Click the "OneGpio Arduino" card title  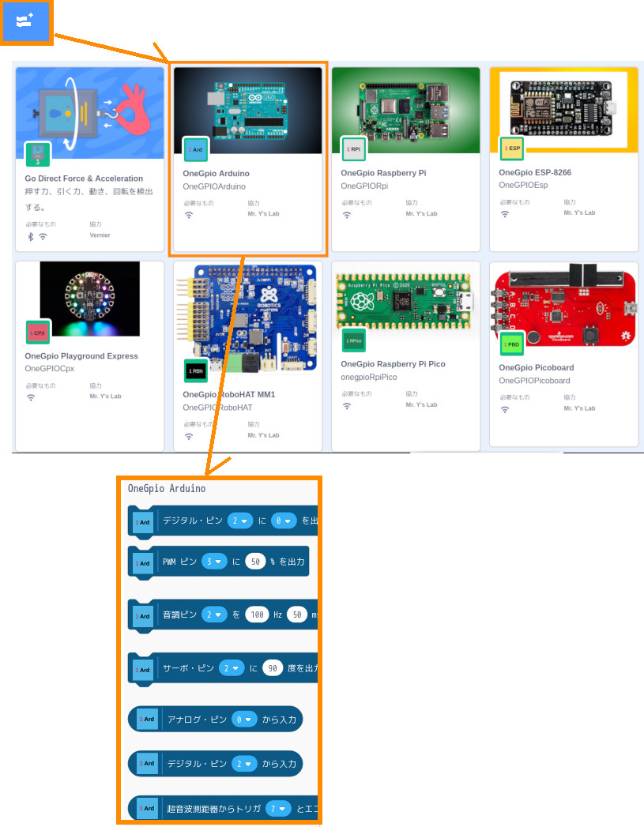click(x=216, y=174)
